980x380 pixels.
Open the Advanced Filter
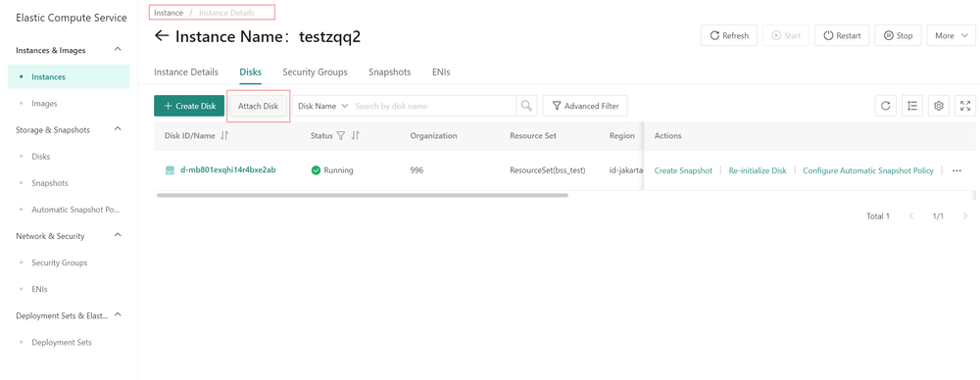[585, 106]
